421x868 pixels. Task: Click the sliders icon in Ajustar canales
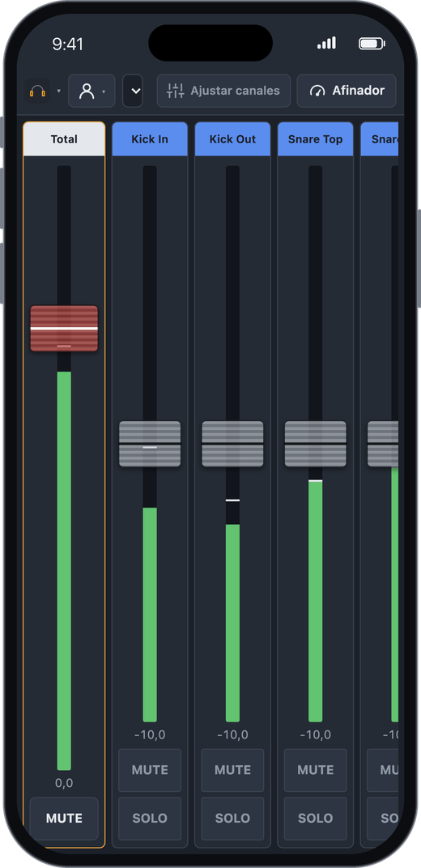(x=176, y=91)
